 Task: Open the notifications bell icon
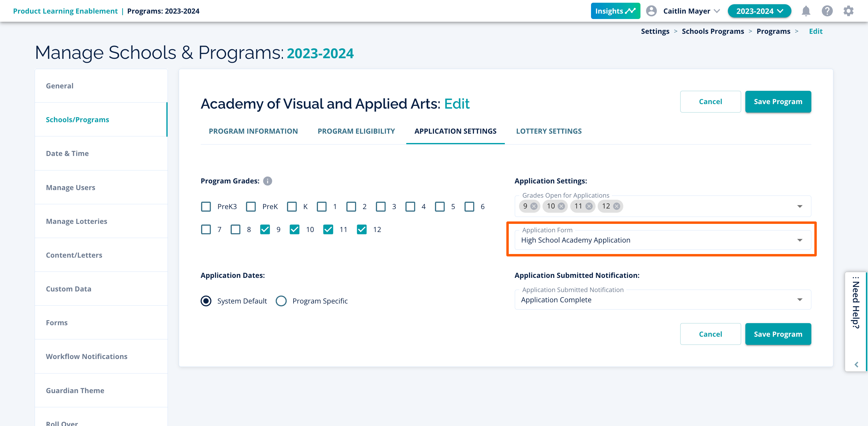click(806, 11)
